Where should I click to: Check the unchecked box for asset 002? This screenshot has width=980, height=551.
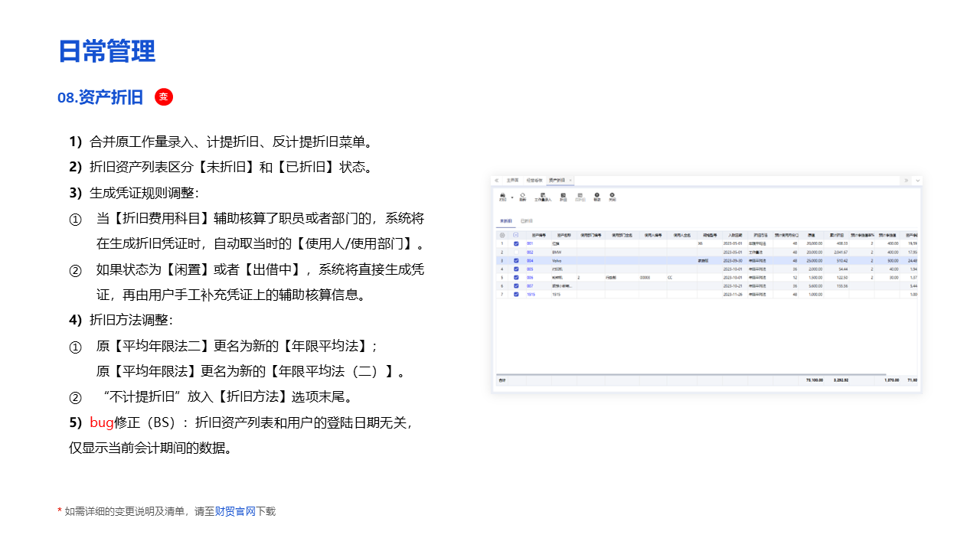[x=516, y=252]
